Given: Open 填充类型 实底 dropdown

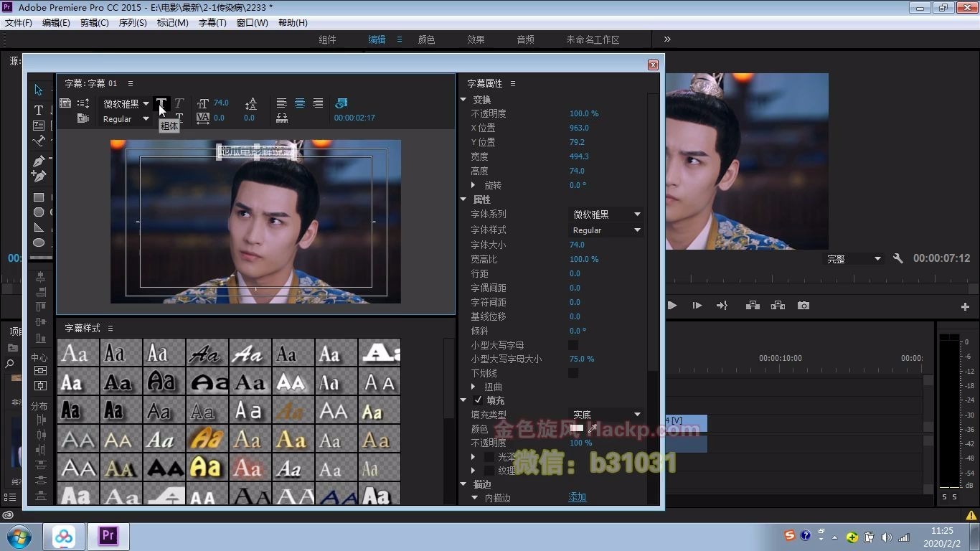Looking at the screenshot, I should pyautogui.click(x=606, y=415).
